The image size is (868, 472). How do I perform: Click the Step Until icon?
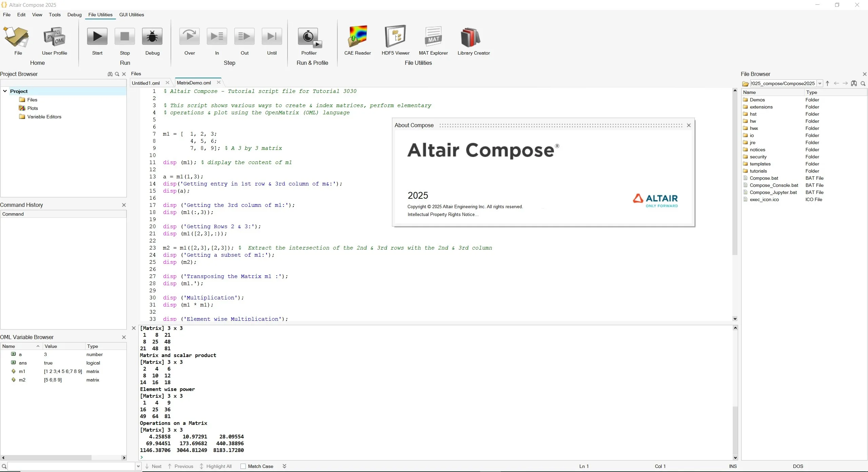(x=272, y=37)
